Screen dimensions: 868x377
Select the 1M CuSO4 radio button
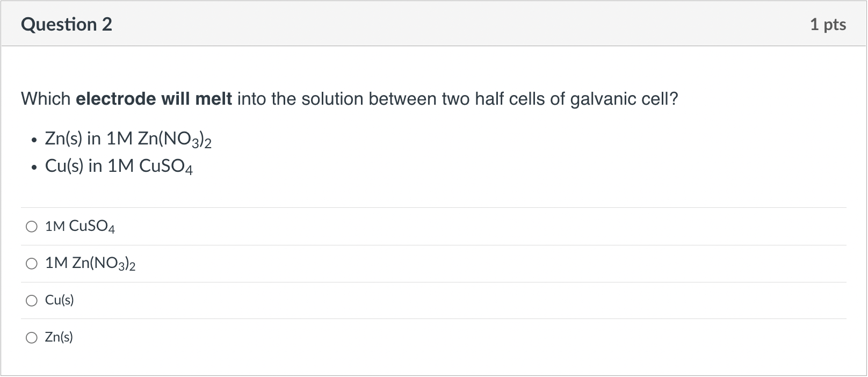(32, 227)
